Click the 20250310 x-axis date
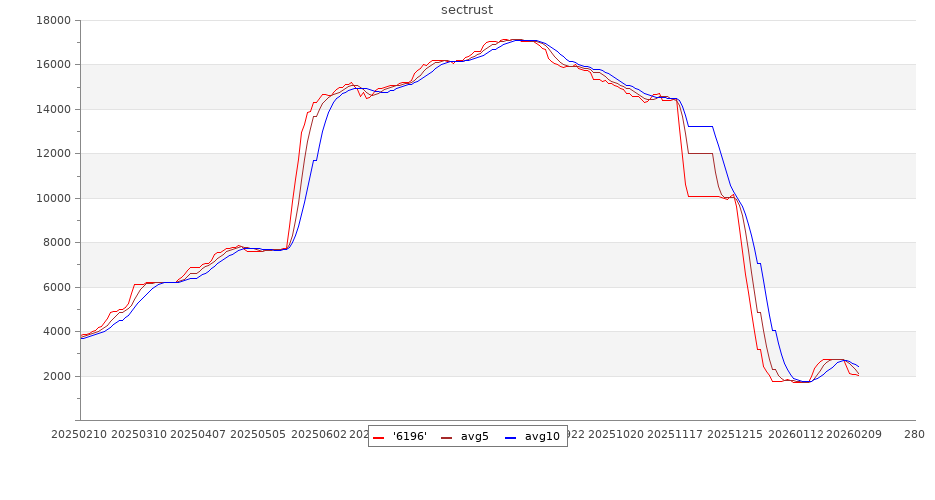The height and width of the screenshot is (500, 935). (139, 435)
